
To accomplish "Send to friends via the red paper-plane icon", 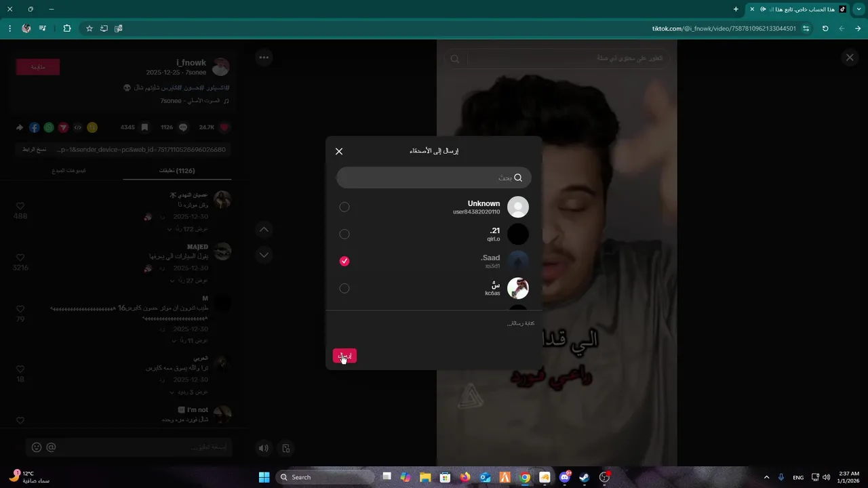I will coord(63,127).
